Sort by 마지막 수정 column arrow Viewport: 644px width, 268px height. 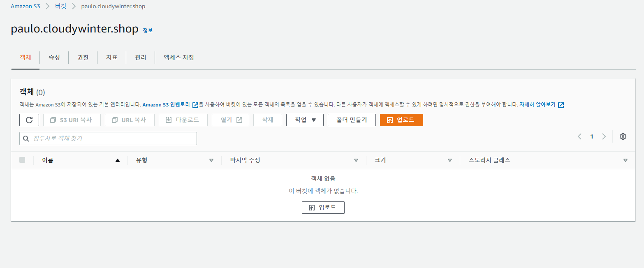point(356,160)
